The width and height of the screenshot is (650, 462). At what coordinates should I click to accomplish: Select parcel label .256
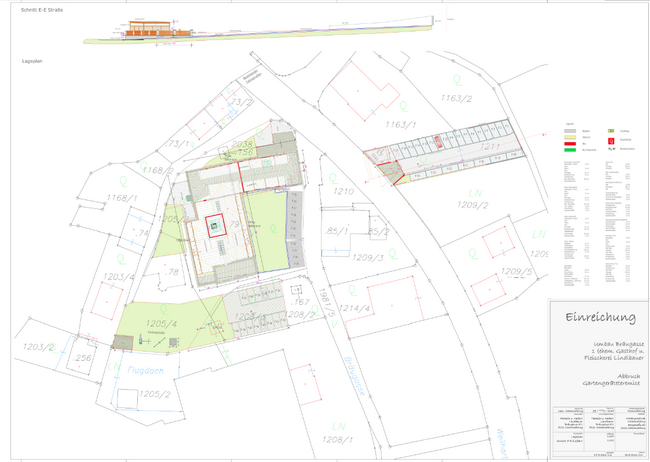point(82,357)
